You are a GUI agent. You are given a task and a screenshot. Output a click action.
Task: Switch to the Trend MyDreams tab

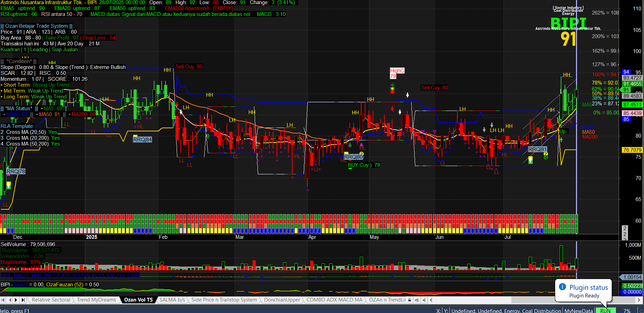(x=96, y=300)
